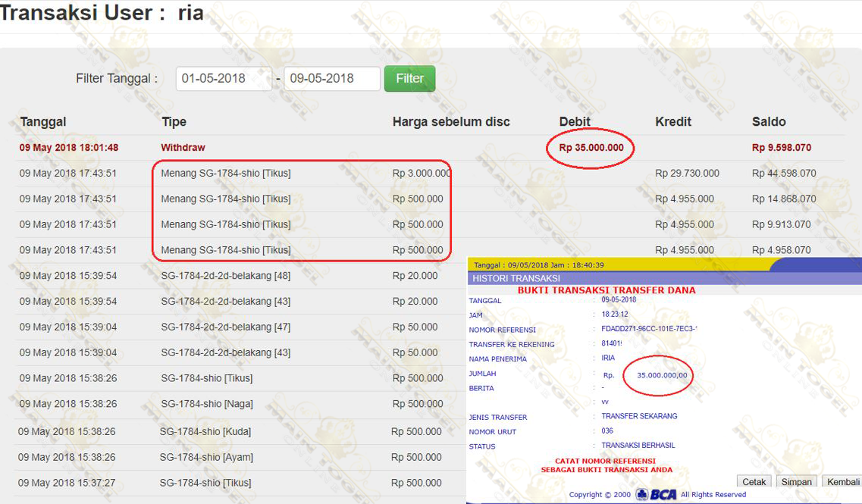Click the Harga sebelum disc column header
Viewport: 862px width, 504px height.
coord(451,122)
